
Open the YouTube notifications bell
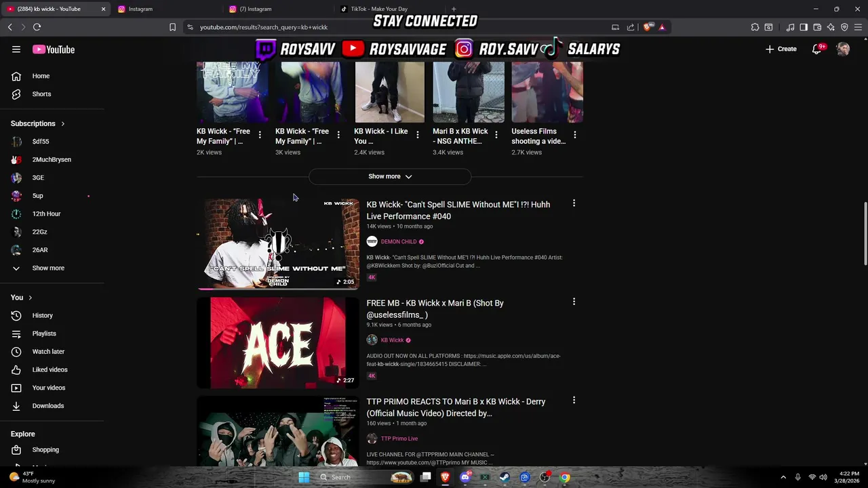(x=816, y=49)
